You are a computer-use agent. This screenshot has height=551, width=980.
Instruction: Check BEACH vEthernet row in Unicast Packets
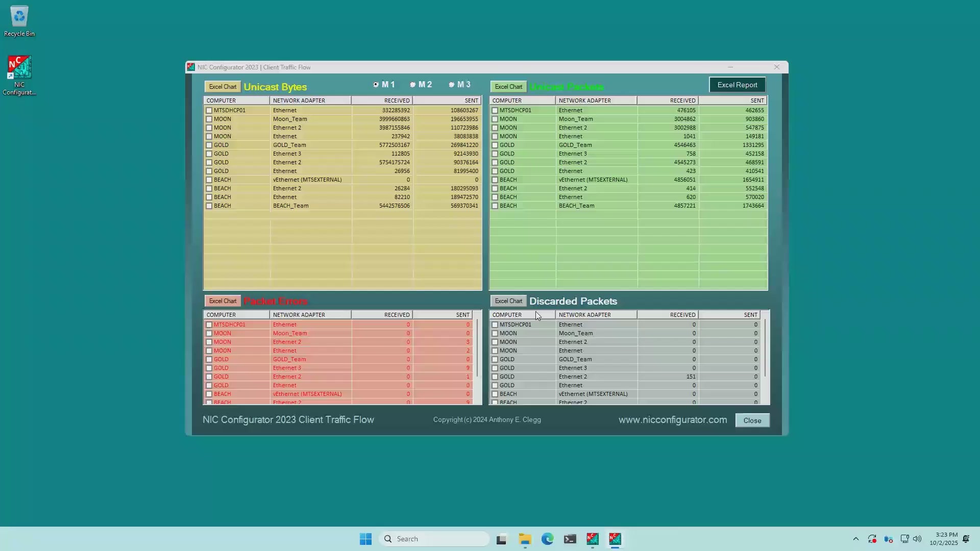[x=495, y=180]
